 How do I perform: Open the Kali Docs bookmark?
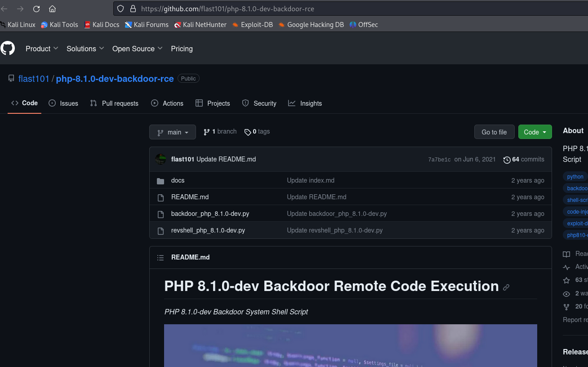coord(102,25)
